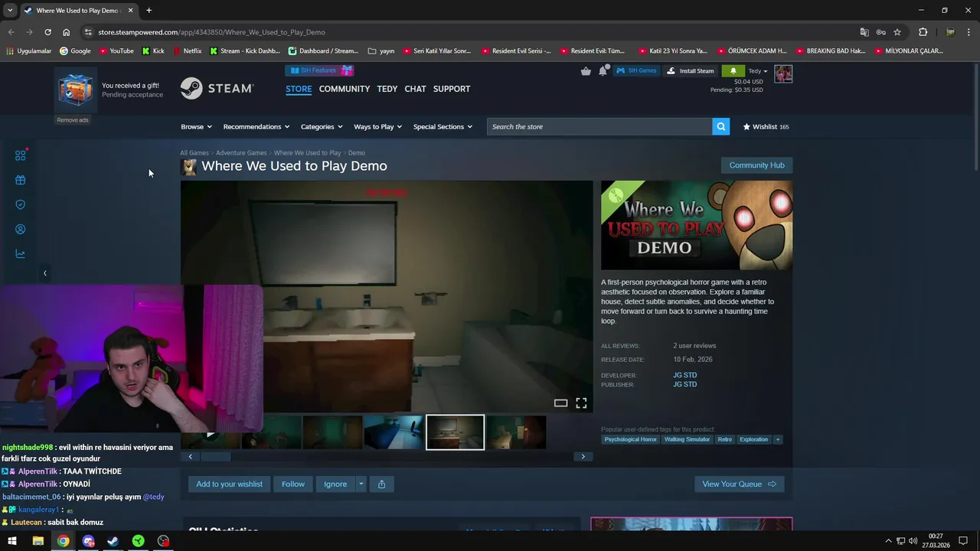Screen dimensions: 980x551
Task: Expand the Categories dropdown
Action: pyautogui.click(x=322, y=127)
